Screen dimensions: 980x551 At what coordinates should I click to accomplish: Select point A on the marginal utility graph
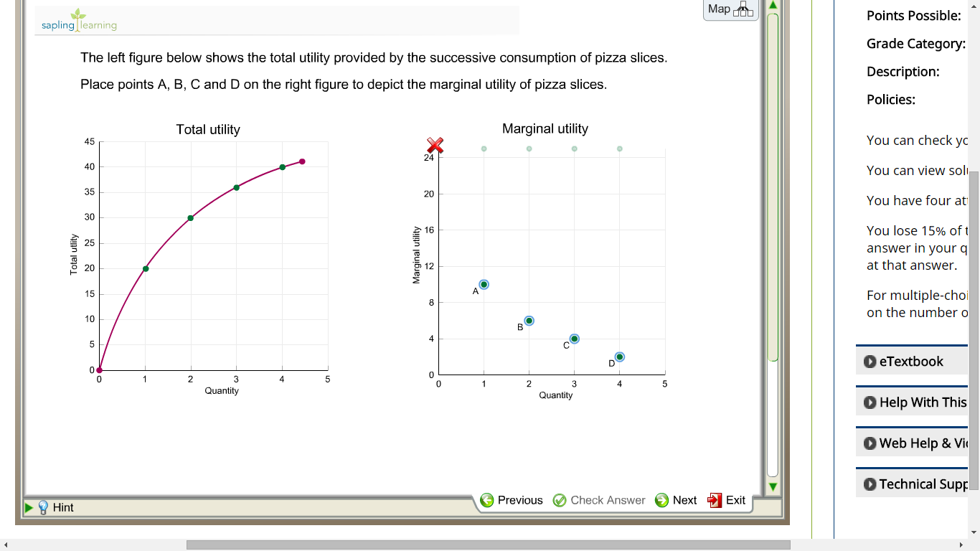click(483, 284)
